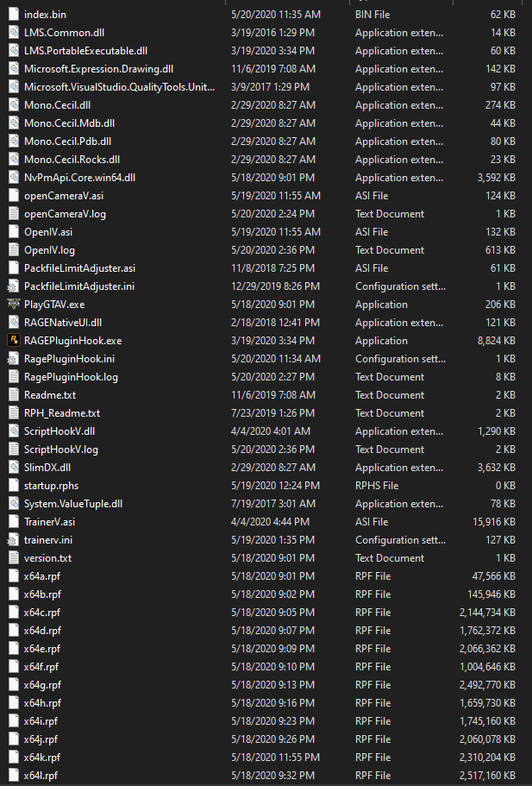Select the SlimDX.dll file icon
Viewport: 532px width, 786px height.
(14, 467)
